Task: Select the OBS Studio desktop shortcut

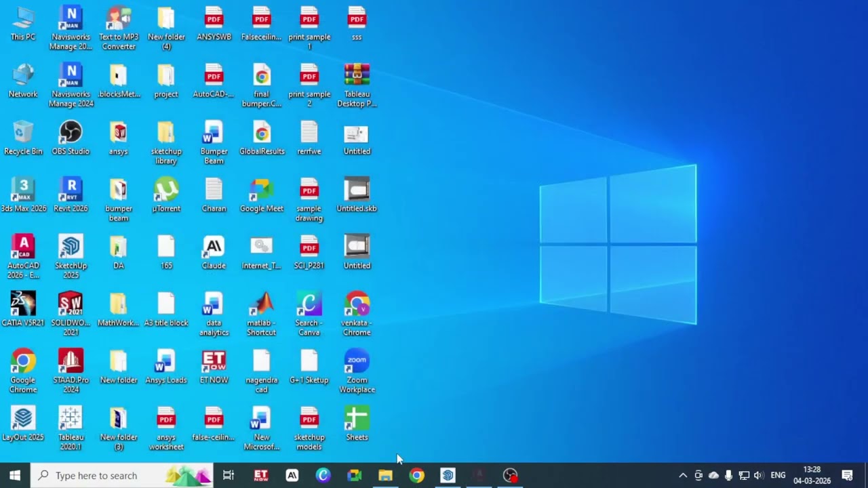Action: pyautogui.click(x=71, y=138)
